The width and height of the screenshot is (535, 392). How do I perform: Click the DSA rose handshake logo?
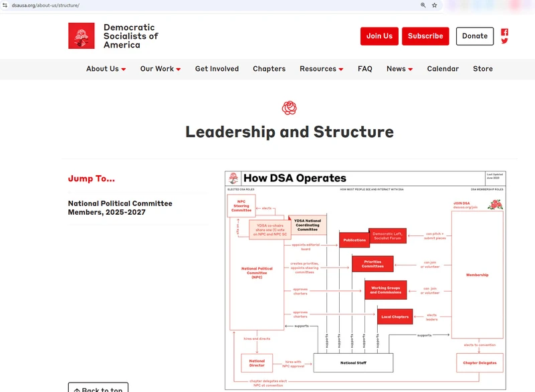81,36
